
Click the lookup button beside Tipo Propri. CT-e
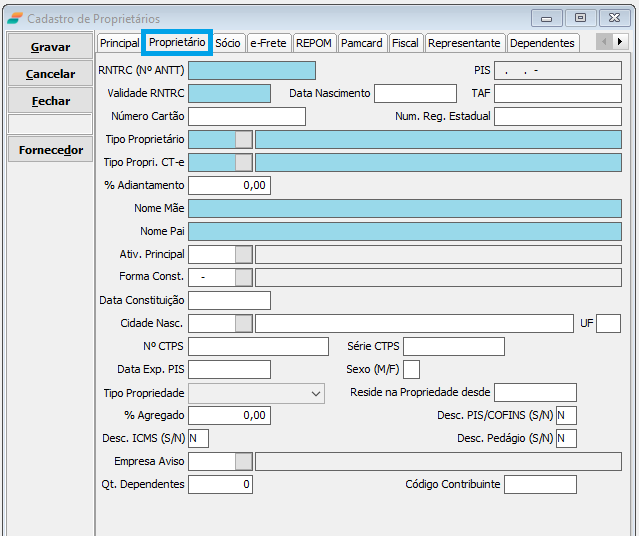click(243, 162)
